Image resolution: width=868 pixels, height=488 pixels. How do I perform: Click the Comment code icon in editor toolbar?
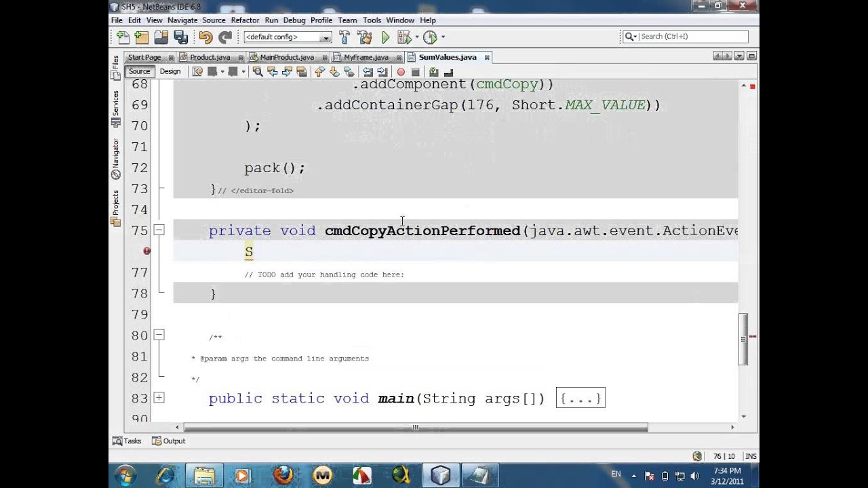(434, 72)
